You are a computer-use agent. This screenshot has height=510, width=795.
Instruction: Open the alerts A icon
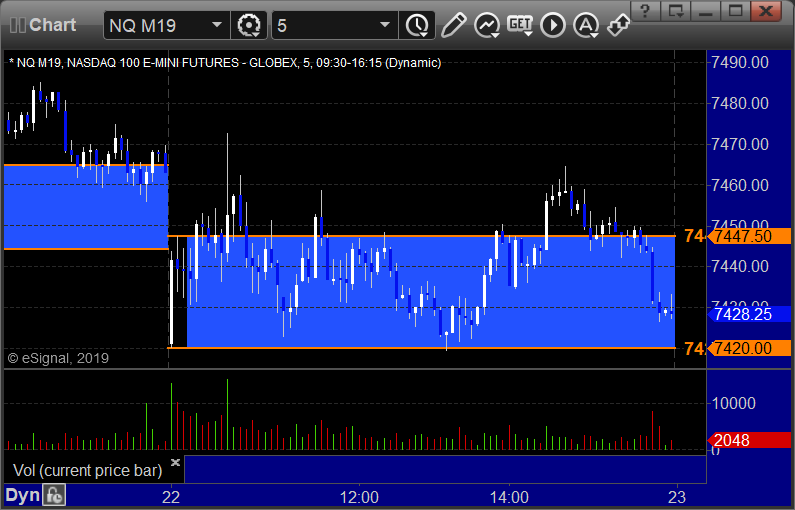point(586,25)
